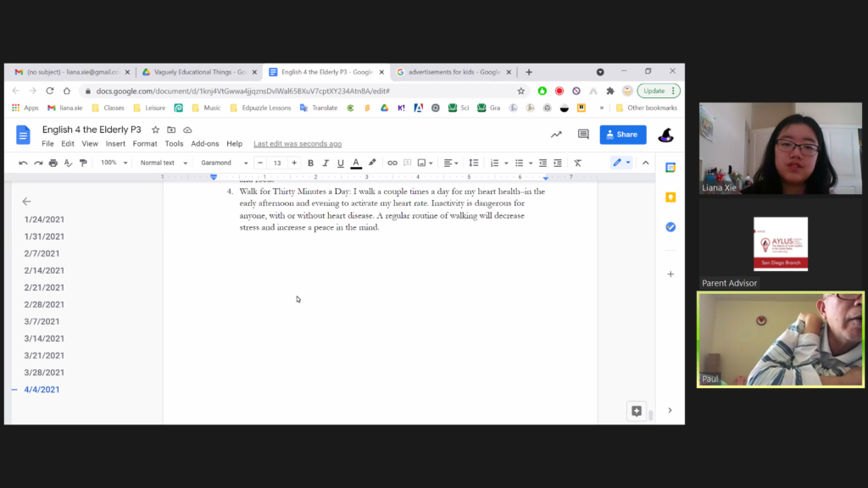Open the editing mode pencil dropdown
The width and height of the screenshot is (868, 488).
(x=621, y=163)
